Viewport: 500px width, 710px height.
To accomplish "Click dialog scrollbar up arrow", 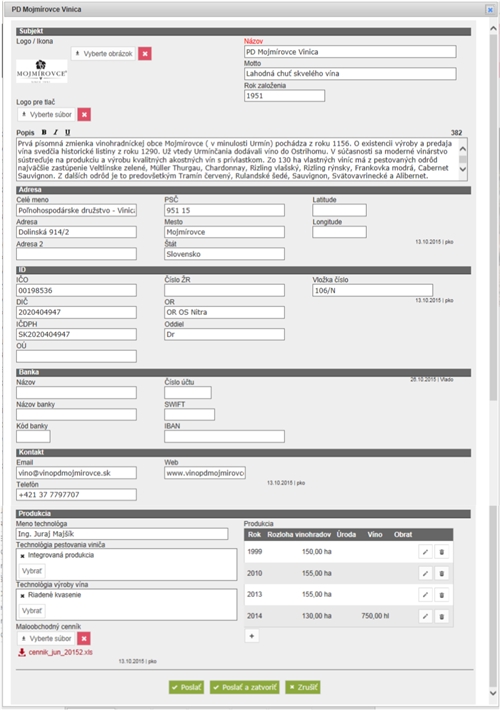I will point(494,28).
